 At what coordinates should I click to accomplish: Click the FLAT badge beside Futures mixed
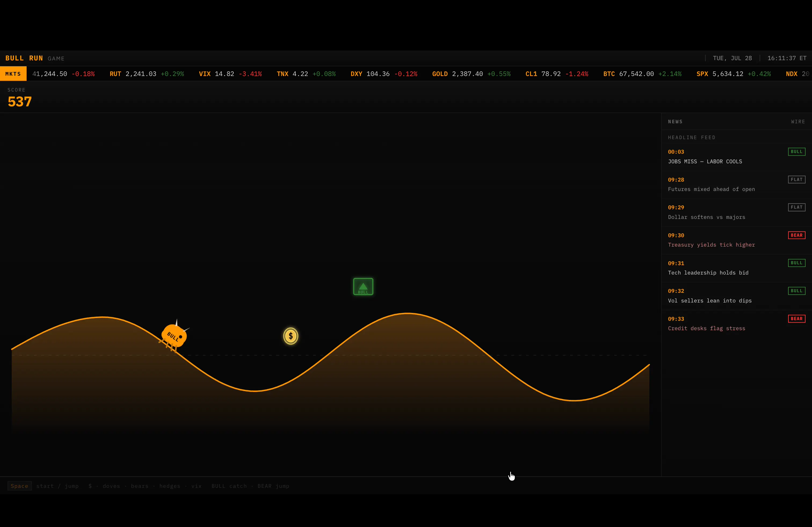797,180
